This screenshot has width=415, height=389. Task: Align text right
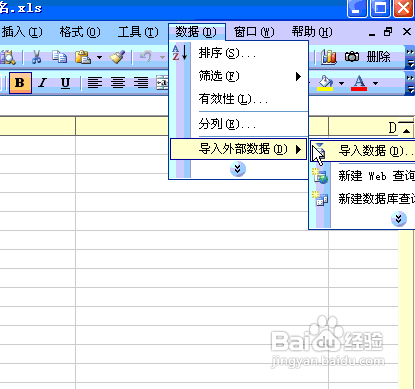[x=141, y=83]
